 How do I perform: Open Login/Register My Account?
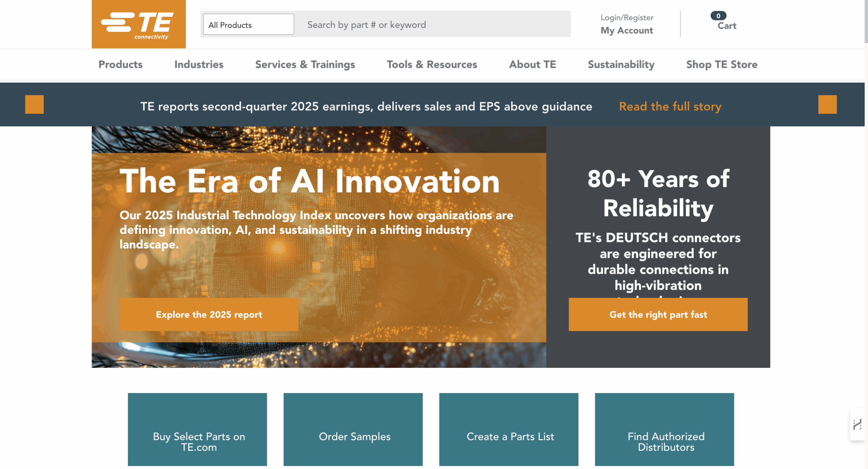click(x=627, y=24)
